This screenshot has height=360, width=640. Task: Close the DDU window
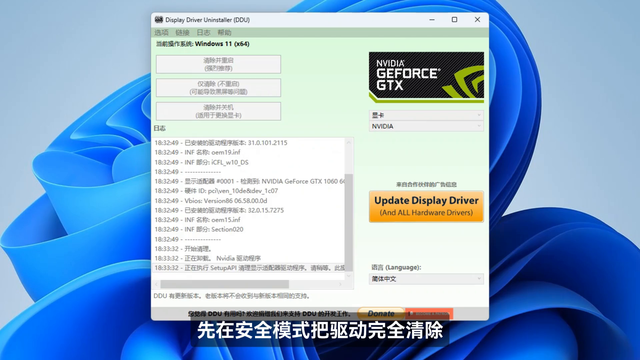477,20
